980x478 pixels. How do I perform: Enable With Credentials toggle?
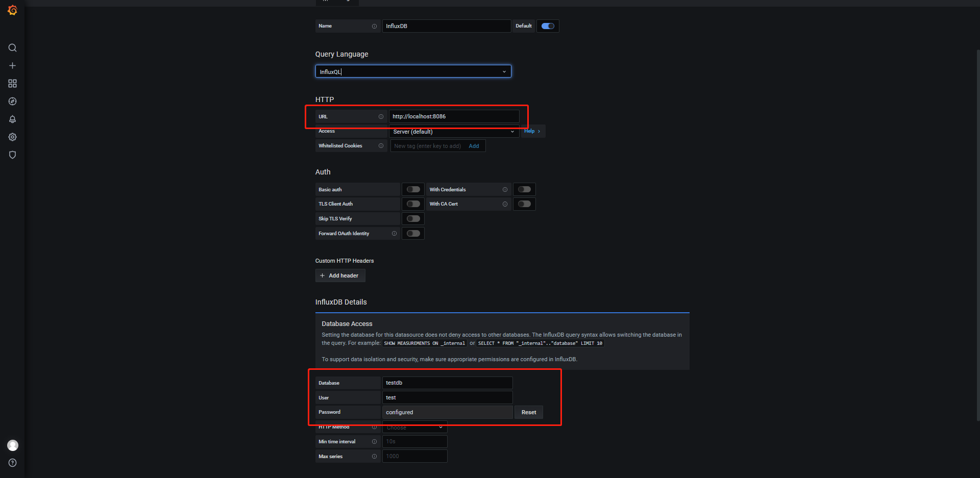pos(524,190)
